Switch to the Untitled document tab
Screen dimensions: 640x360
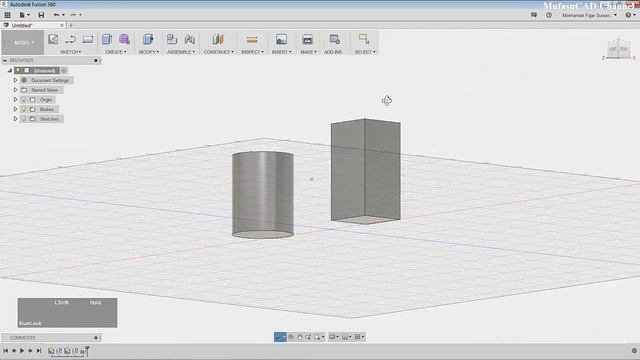[x=33, y=25]
